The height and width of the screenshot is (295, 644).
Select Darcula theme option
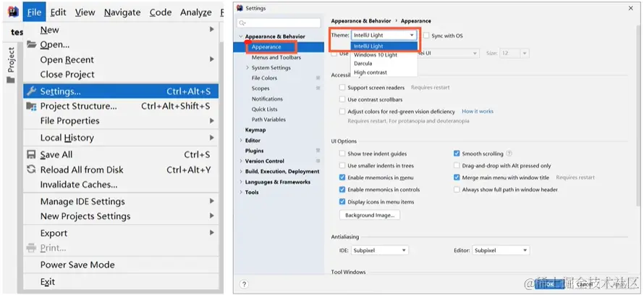click(x=384, y=63)
